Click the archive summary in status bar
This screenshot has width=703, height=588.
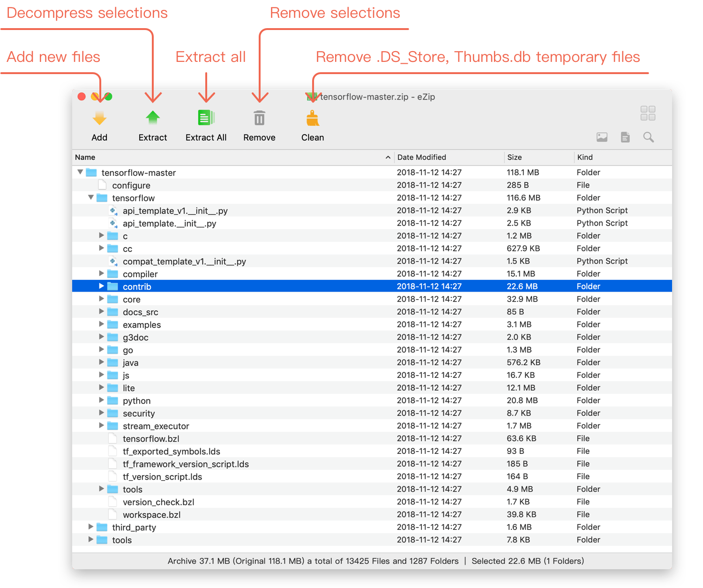click(313, 561)
